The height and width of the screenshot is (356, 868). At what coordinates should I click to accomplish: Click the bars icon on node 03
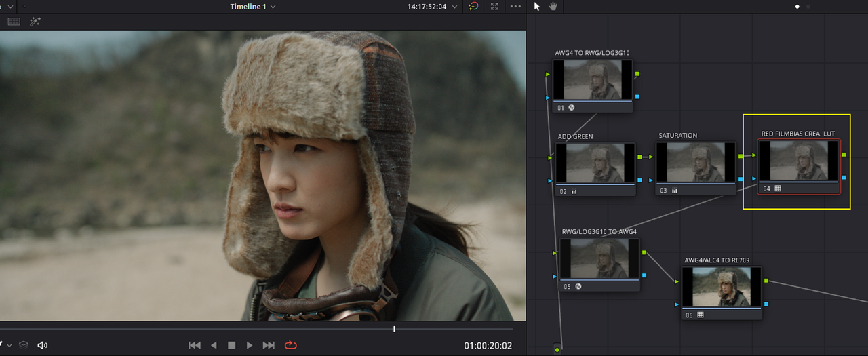(x=675, y=191)
